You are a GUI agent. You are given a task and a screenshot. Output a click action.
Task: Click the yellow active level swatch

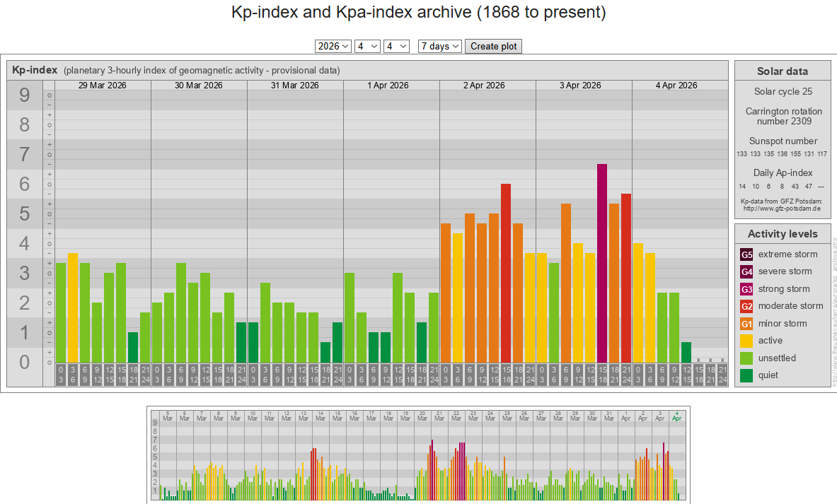[x=746, y=341]
